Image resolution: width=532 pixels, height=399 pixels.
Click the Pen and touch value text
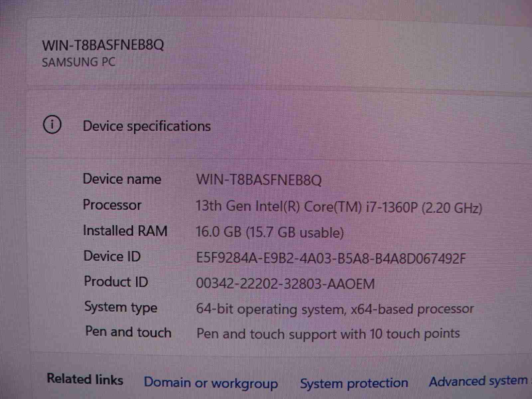328,333
